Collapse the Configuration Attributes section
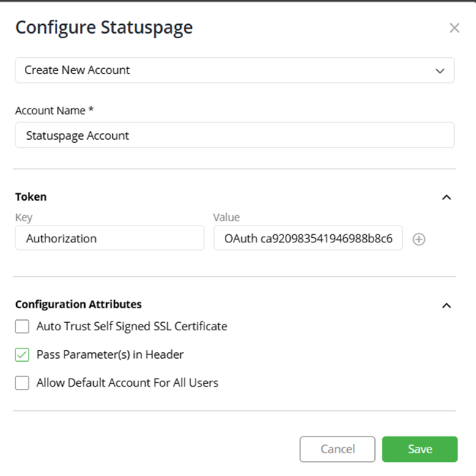Image resolution: width=476 pixels, height=476 pixels. [x=446, y=305]
